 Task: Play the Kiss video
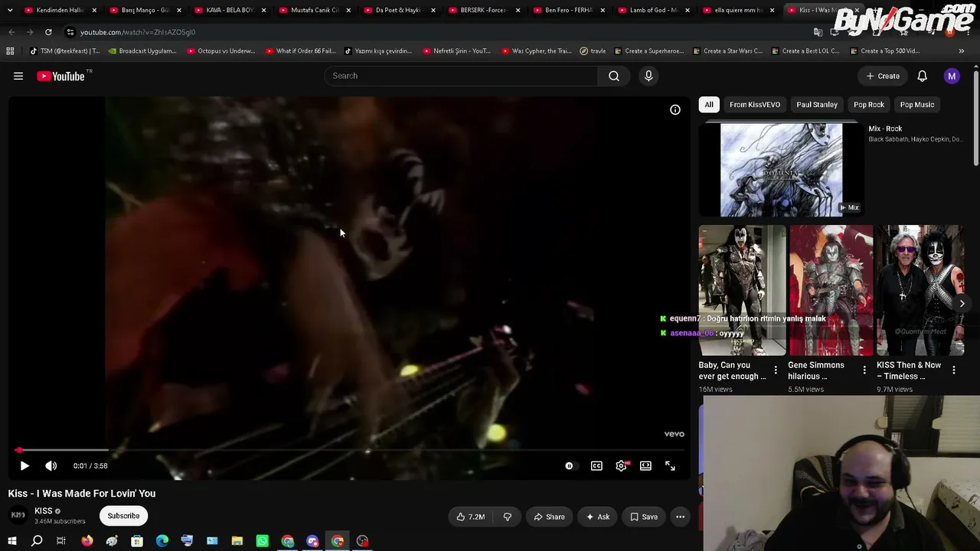[24, 465]
